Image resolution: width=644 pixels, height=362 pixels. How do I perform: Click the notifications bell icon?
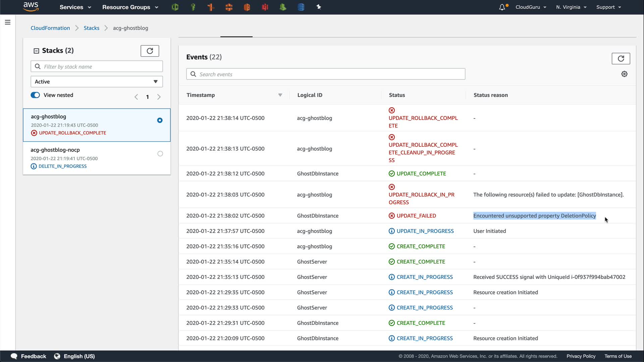coord(502,7)
